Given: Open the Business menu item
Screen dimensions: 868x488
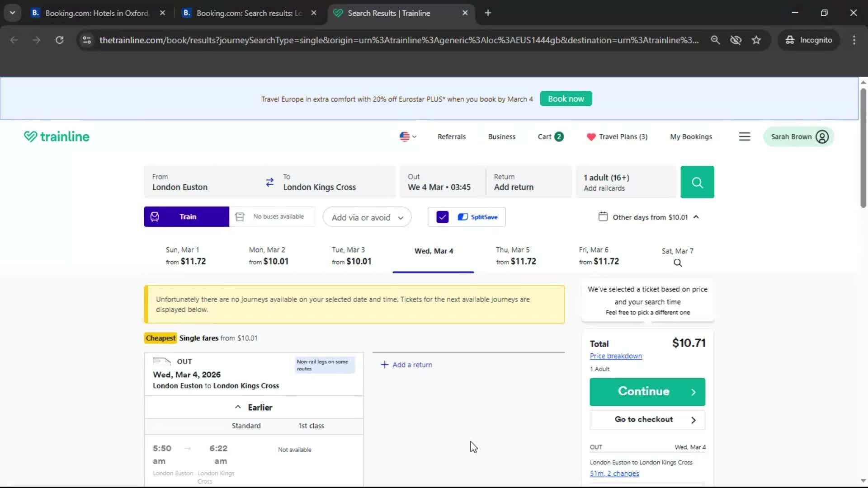Looking at the screenshot, I should [x=501, y=136].
